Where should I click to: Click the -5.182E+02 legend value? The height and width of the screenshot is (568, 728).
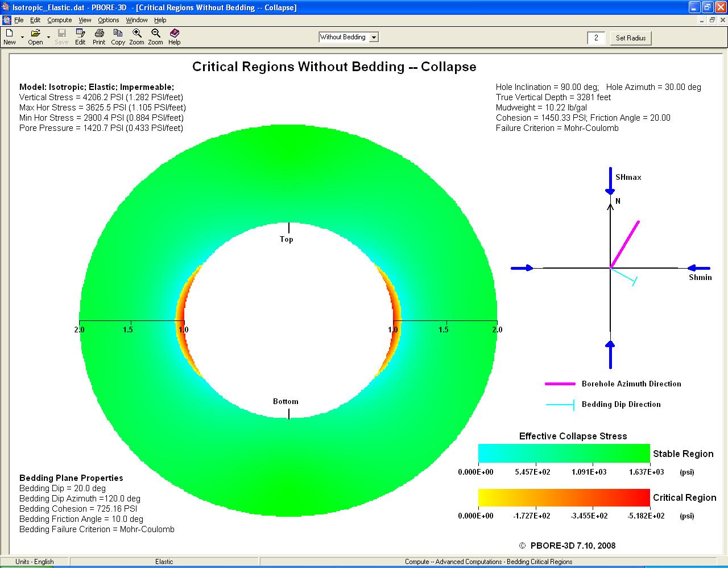[x=646, y=516]
